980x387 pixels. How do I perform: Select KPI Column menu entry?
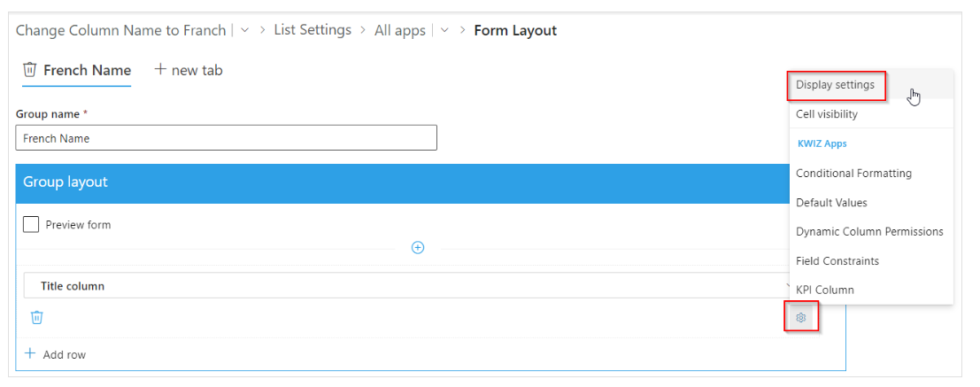point(824,290)
